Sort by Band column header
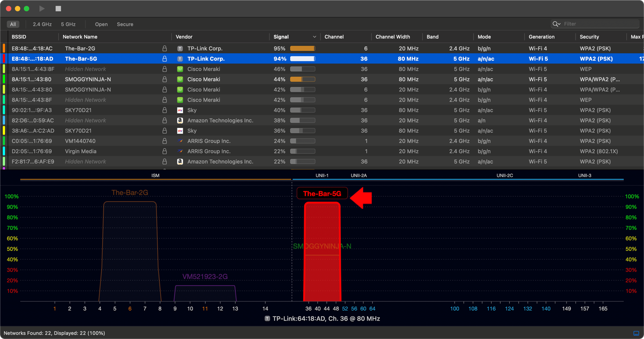The width and height of the screenshot is (644, 339). pyautogui.click(x=433, y=37)
